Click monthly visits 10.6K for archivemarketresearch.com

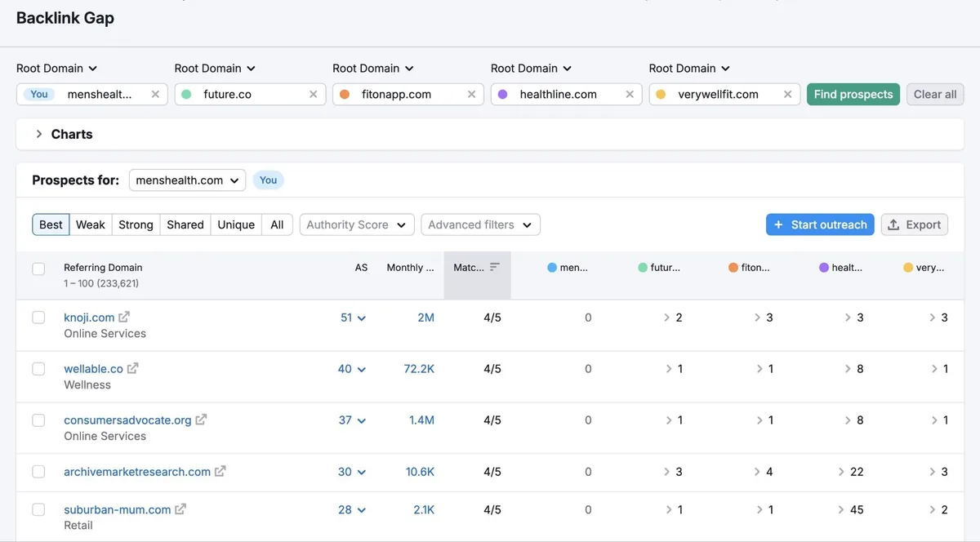[x=420, y=471]
